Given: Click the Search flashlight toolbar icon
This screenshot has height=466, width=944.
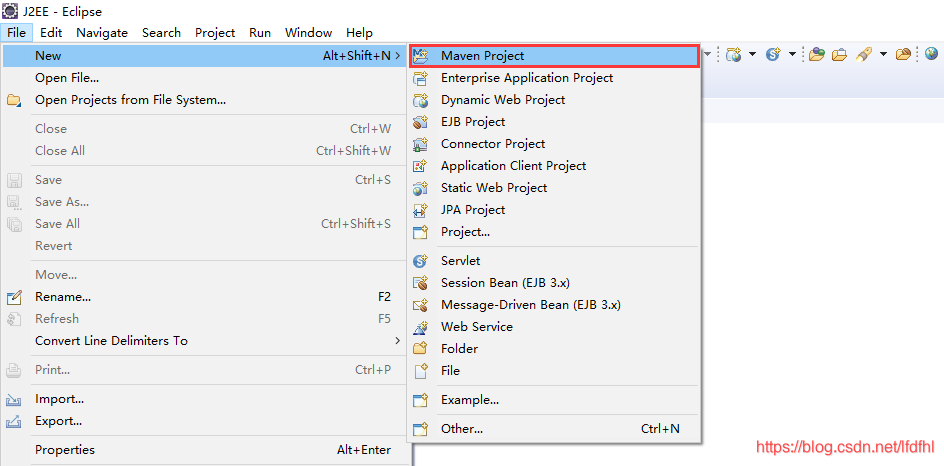Looking at the screenshot, I should click(x=864, y=55).
